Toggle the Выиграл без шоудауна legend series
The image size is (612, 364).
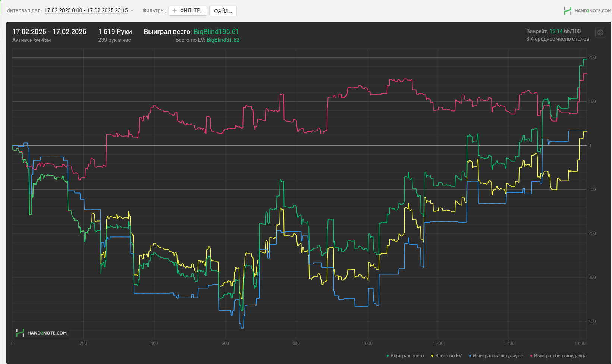pyautogui.click(x=558, y=356)
